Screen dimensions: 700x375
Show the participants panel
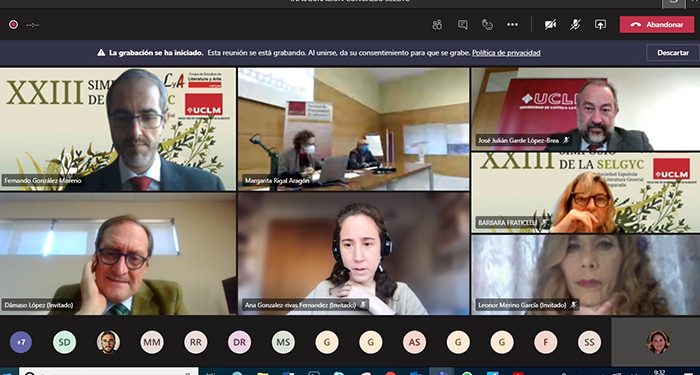[x=437, y=25]
